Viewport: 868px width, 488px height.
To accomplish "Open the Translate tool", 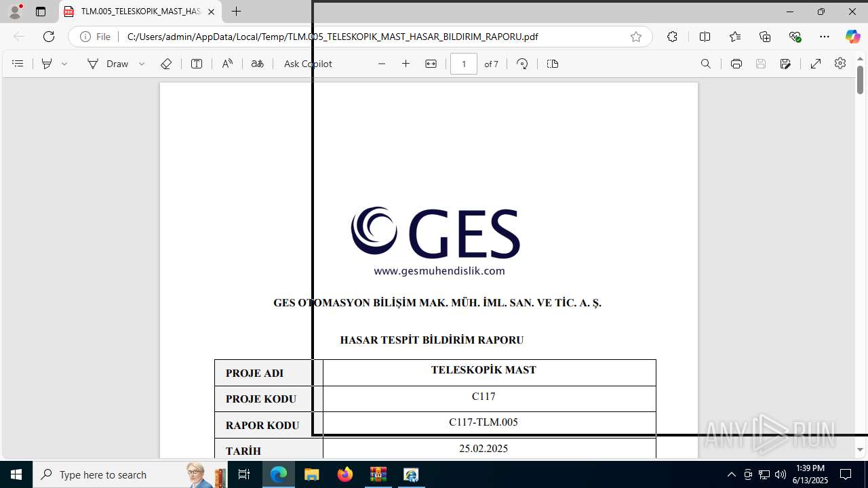I will [x=258, y=64].
